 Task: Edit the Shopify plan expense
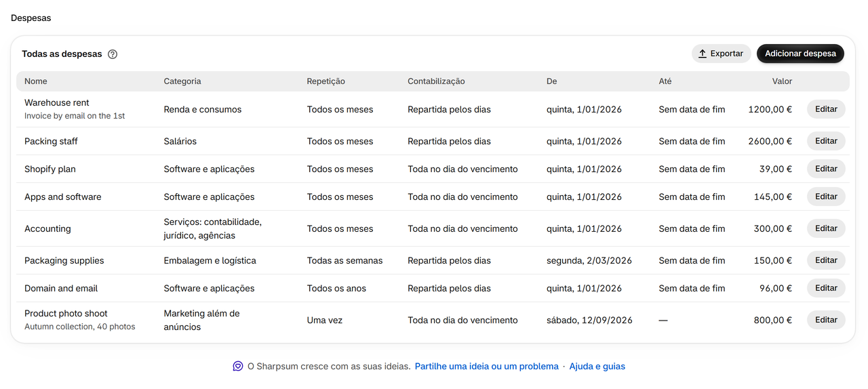(826, 169)
